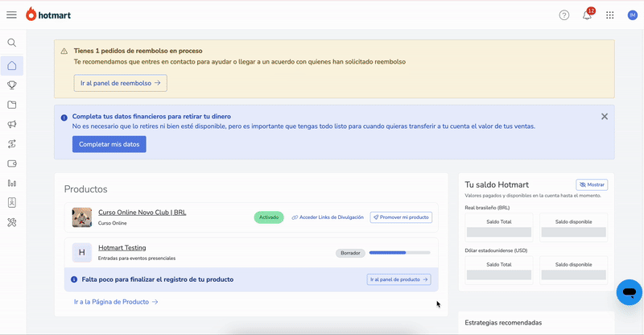Open the sidebar products folder icon
Image resolution: width=644 pixels, height=335 pixels.
pyautogui.click(x=12, y=105)
